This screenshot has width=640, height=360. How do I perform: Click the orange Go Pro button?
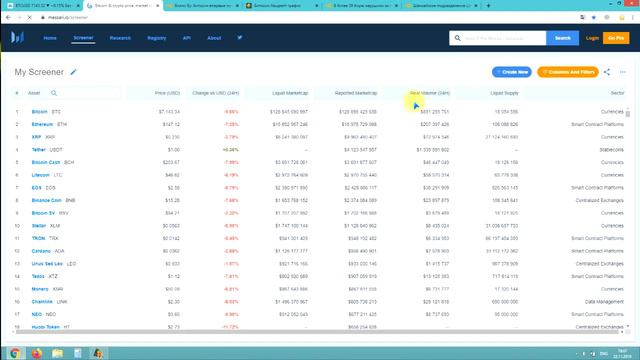click(616, 38)
